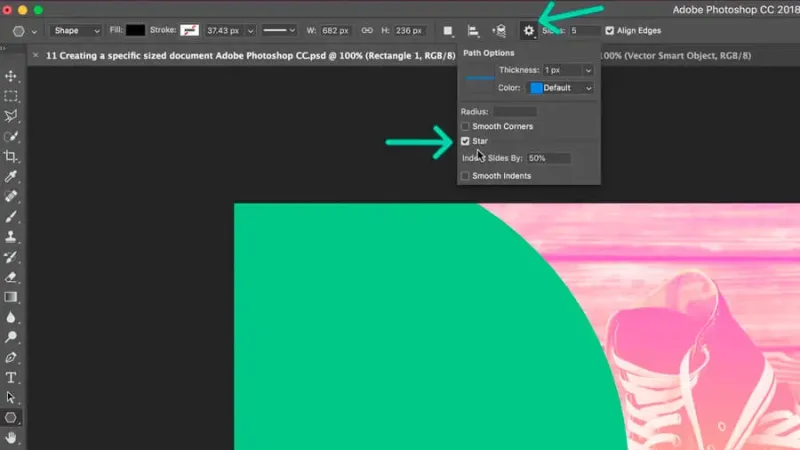Select the Gradient tool
Image resolution: width=800 pixels, height=450 pixels.
11,297
